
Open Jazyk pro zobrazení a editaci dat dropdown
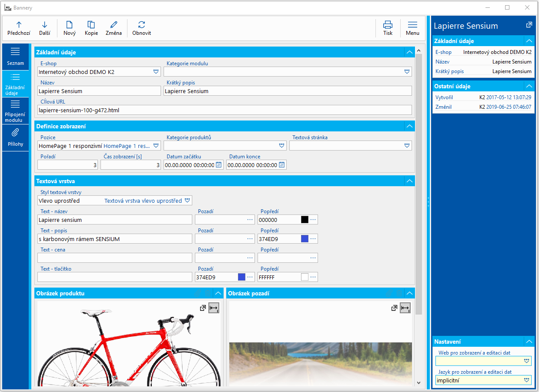[x=526, y=380]
